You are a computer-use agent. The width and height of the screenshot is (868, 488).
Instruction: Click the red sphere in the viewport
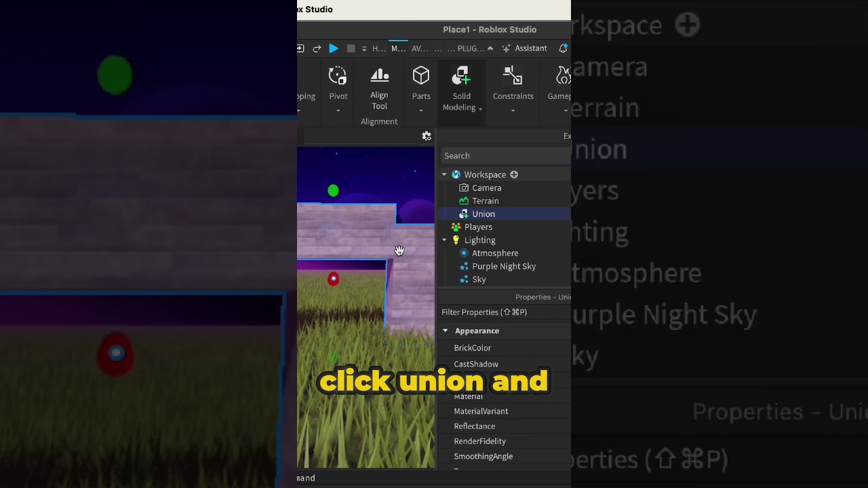tap(333, 279)
